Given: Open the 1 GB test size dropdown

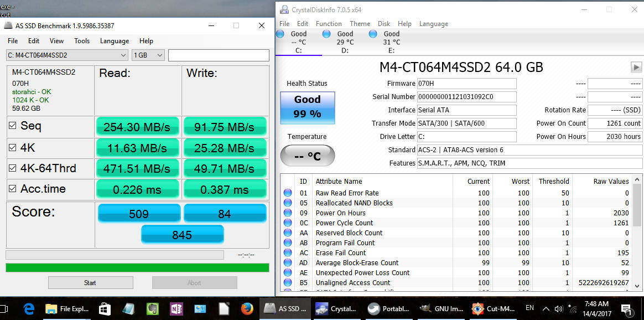Looking at the screenshot, I should (148, 55).
